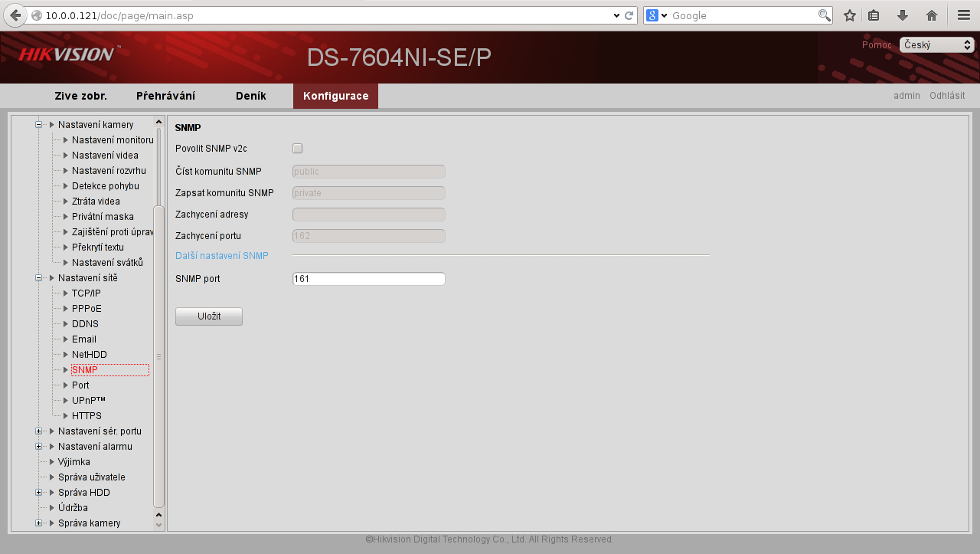The height and width of the screenshot is (554, 980).
Task: Click Odhlásit to log out
Action: (947, 96)
